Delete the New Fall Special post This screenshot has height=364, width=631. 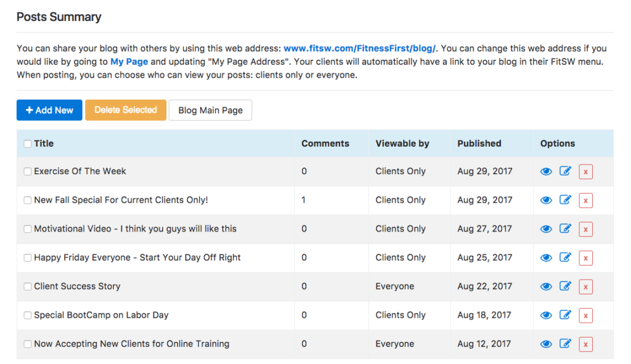[x=585, y=200]
